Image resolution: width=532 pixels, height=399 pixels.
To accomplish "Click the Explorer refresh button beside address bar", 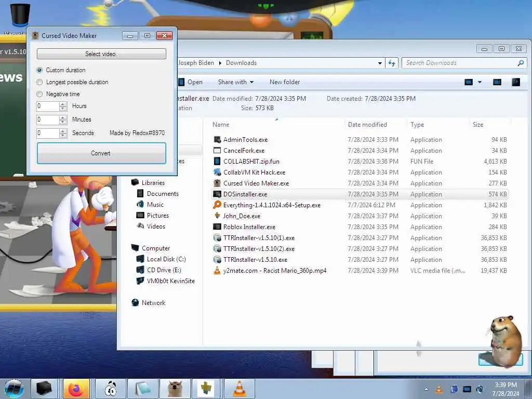I will (x=392, y=63).
